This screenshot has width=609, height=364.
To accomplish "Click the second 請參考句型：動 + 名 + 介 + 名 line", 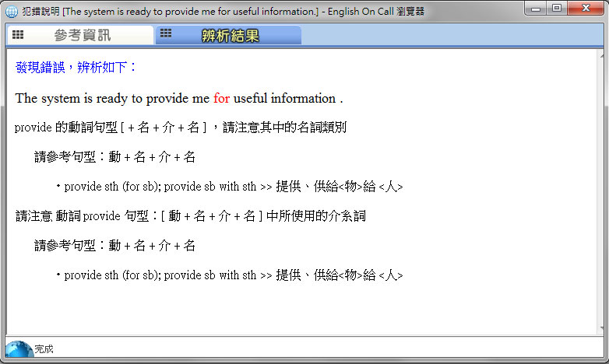I will 114,246.
